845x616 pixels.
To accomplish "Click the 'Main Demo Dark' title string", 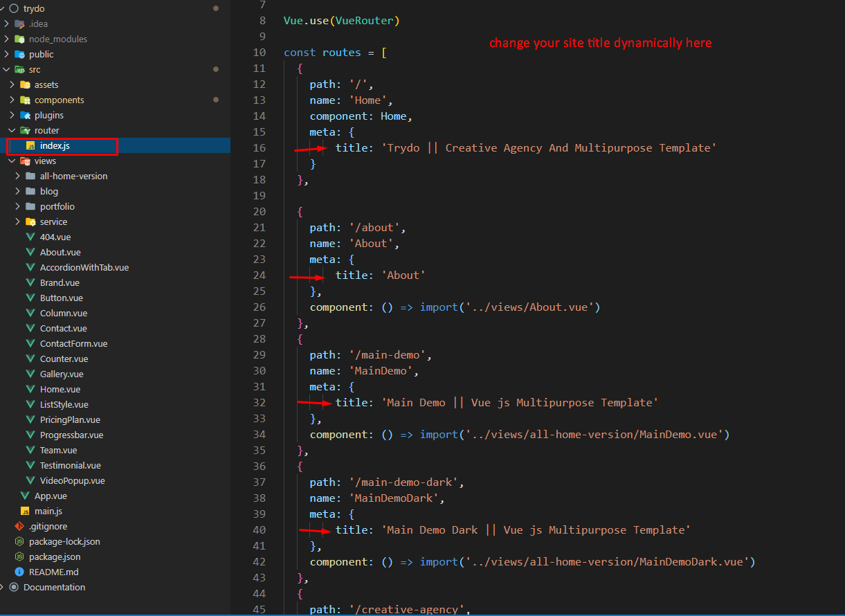I will pyautogui.click(x=536, y=529).
